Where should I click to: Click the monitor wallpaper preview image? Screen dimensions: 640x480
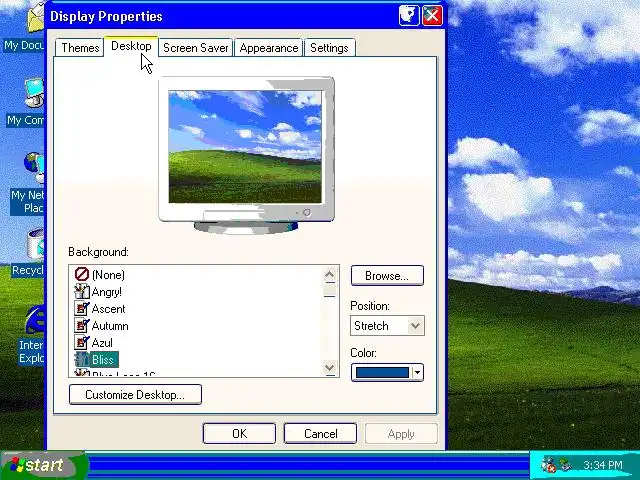point(245,147)
